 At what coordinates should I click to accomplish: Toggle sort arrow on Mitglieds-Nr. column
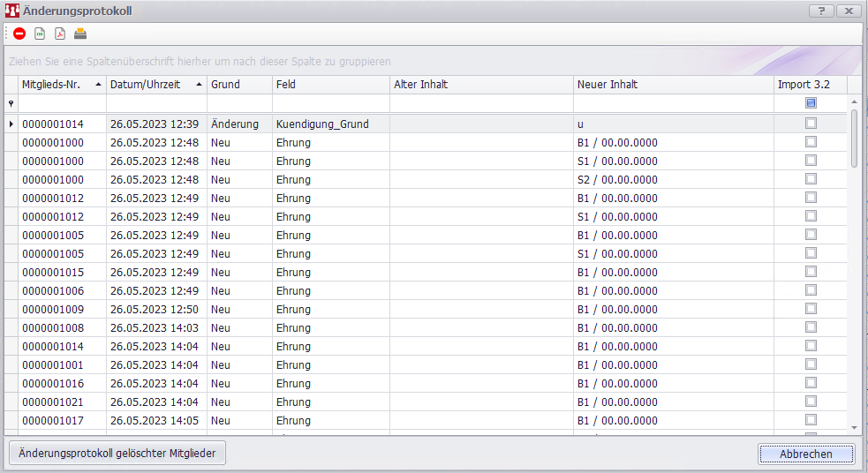[97, 85]
